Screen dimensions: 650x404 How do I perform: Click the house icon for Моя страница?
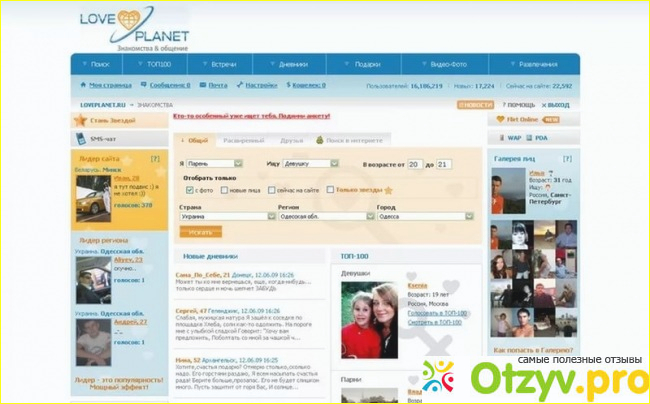[x=83, y=86]
